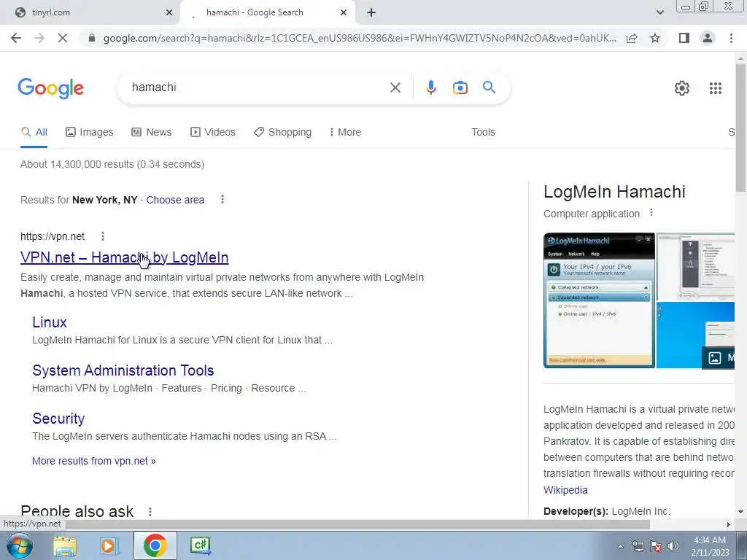This screenshot has height=560, width=747.
Task: Click More results from vpn.net
Action: tap(94, 461)
